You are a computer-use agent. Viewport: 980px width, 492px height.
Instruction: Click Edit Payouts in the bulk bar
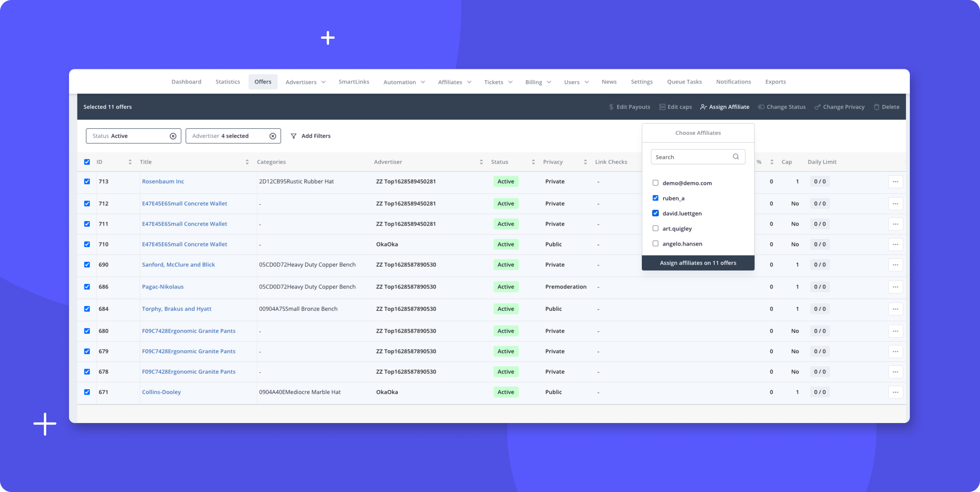click(629, 107)
